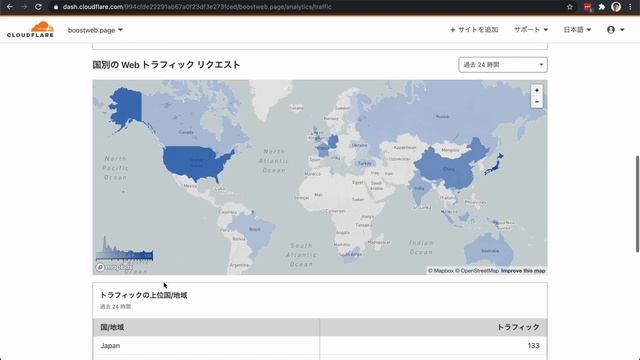The image size is (640, 360).
Task: Click the Mapbox logo on map
Action: click(x=115, y=267)
